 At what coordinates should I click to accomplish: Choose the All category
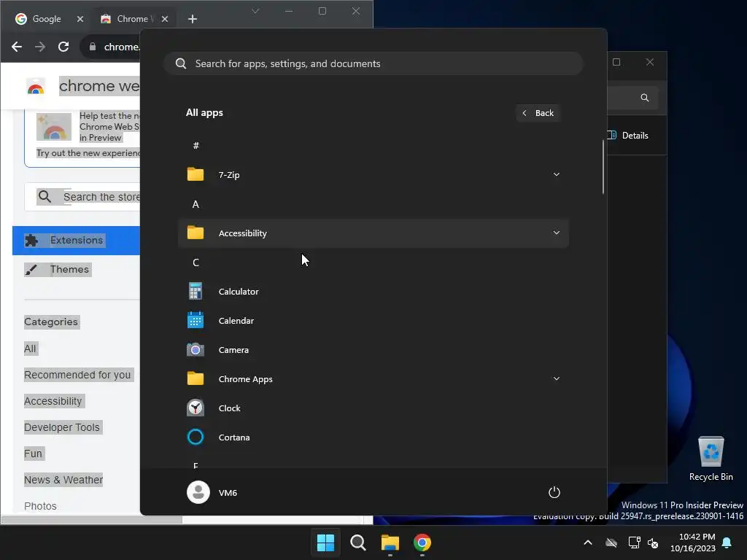[x=30, y=349]
